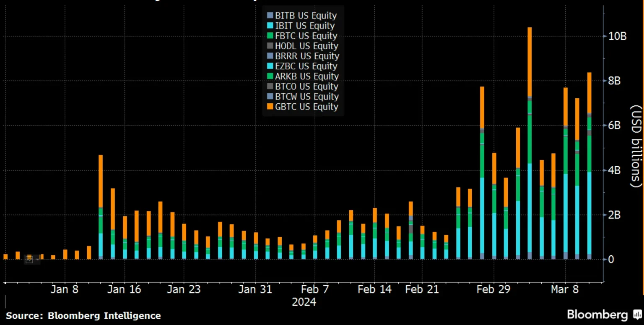This screenshot has width=644, height=325.
Task: Toggle the IBIT US Equity series
Action: point(304,26)
